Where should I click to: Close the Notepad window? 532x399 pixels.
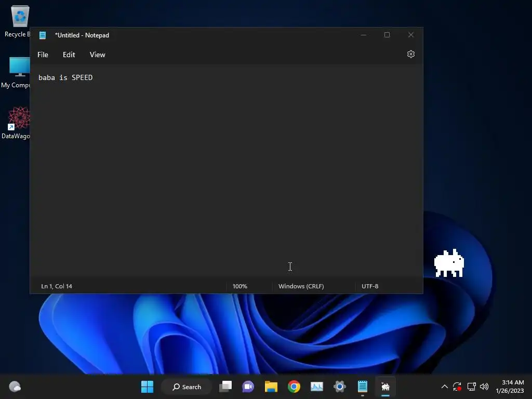point(411,35)
